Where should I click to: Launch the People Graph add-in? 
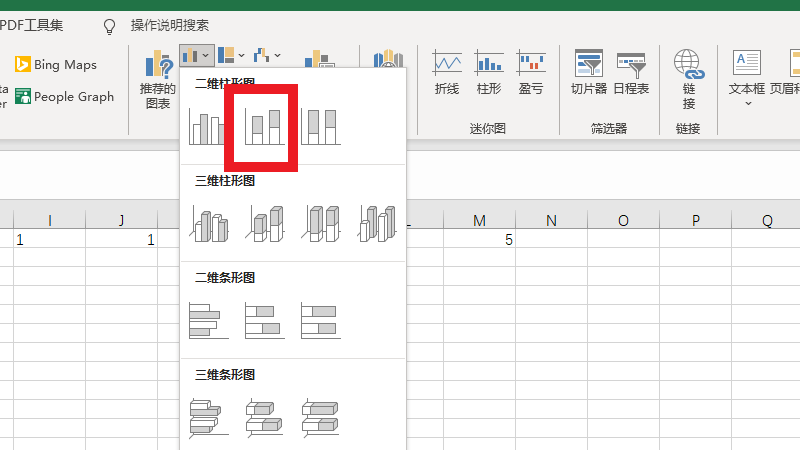coord(64,97)
